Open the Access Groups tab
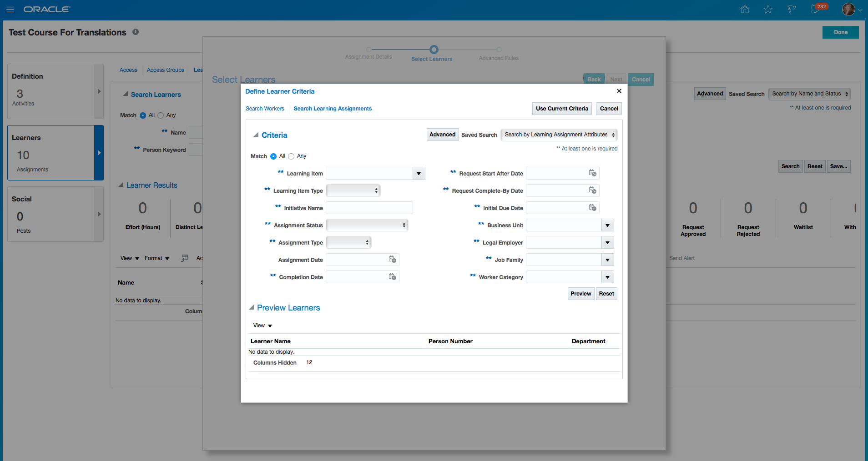 coord(166,70)
